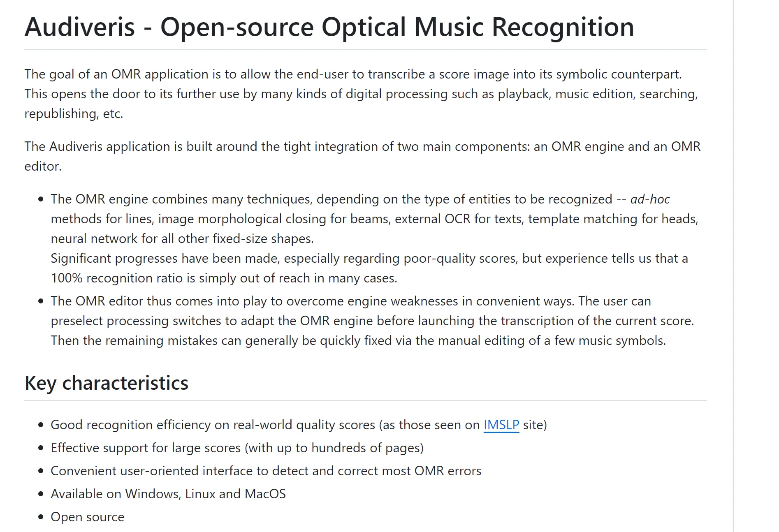Click the sentence starting "Significant progresses have been made"

(369, 259)
